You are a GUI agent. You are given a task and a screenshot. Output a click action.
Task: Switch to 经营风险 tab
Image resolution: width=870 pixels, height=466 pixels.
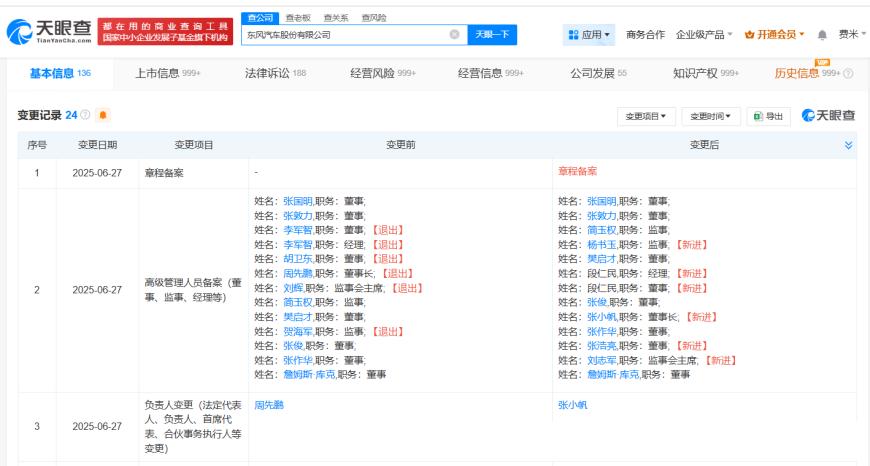click(x=383, y=73)
